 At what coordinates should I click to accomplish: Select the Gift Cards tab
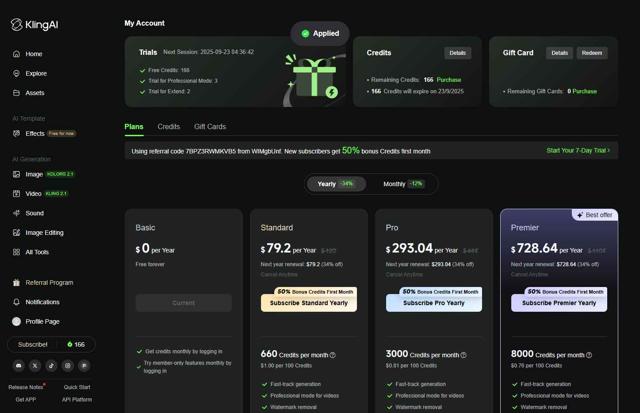pyautogui.click(x=210, y=127)
